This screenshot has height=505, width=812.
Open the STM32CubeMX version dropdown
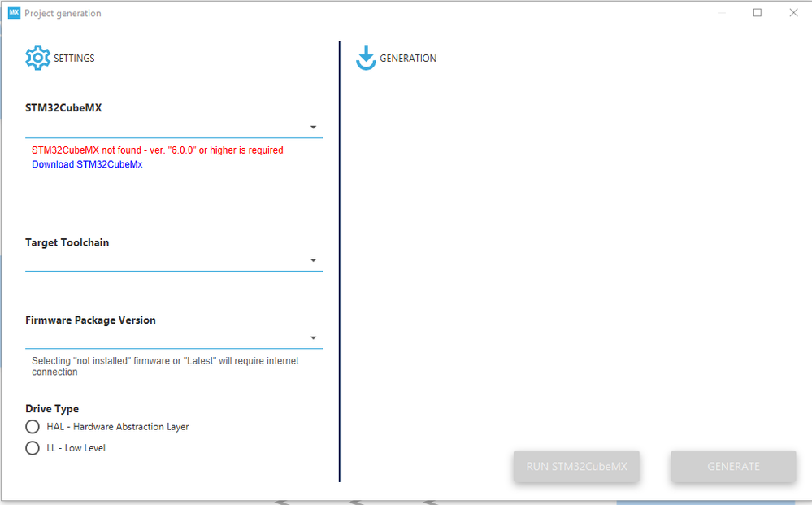pos(174,128)
